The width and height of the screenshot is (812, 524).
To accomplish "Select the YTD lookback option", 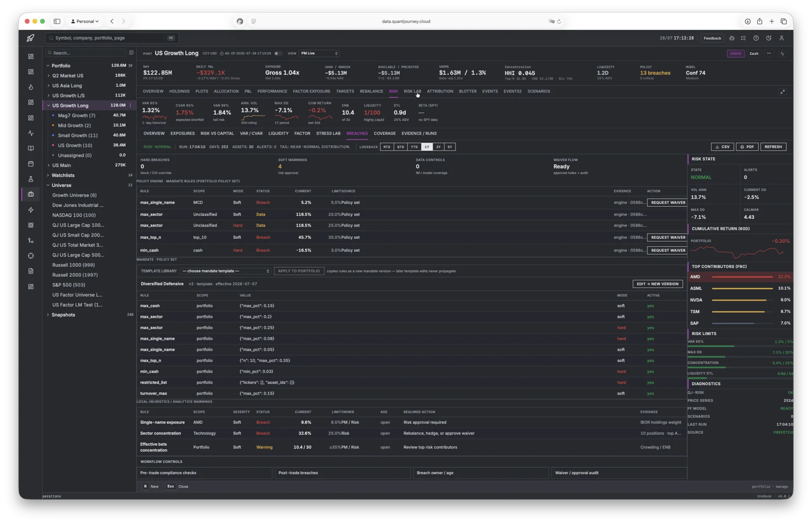I will (414, 147).
